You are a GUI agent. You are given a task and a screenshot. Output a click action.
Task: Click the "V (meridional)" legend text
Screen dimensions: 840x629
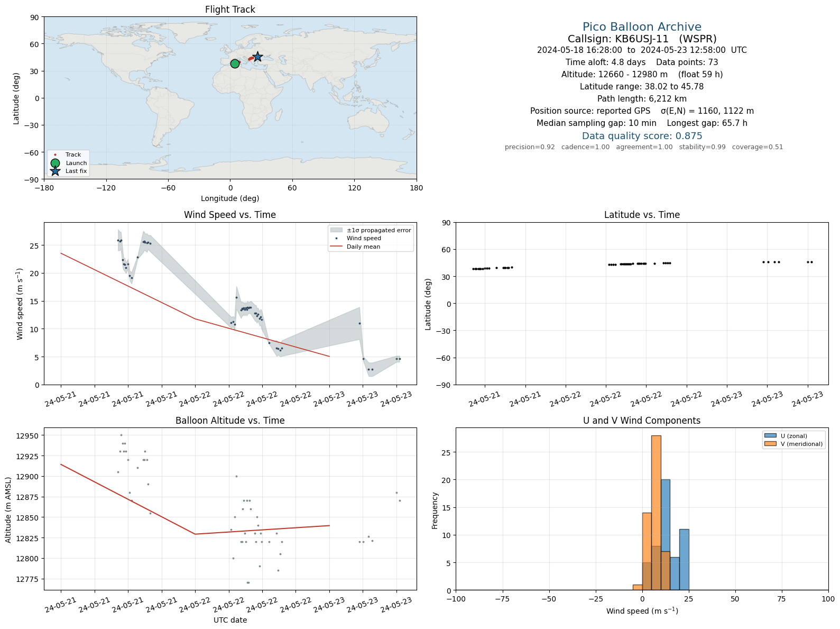(802, 444)
